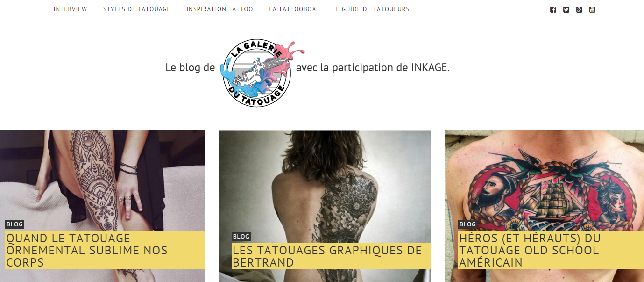Click Blog tag on Bertrand graphic post
Screen dimensions: 644x282
point(241,237)
